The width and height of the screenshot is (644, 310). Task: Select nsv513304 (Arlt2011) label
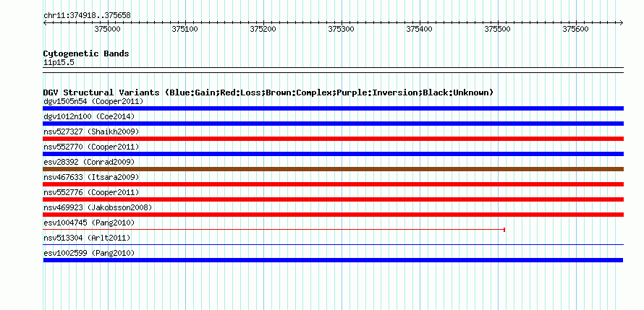point(87,238)
